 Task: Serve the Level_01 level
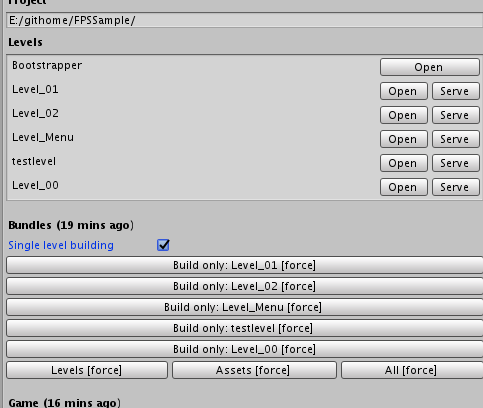(x=456, y=91)
